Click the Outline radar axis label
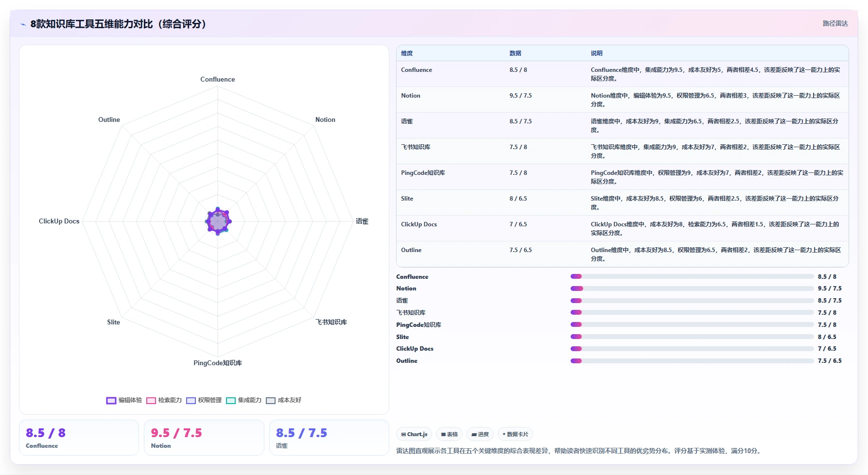 109,119
